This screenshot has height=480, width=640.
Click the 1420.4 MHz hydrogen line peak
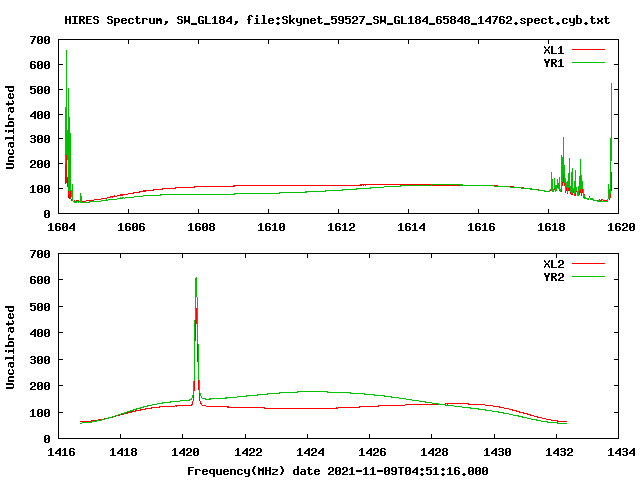pos(196,339)
